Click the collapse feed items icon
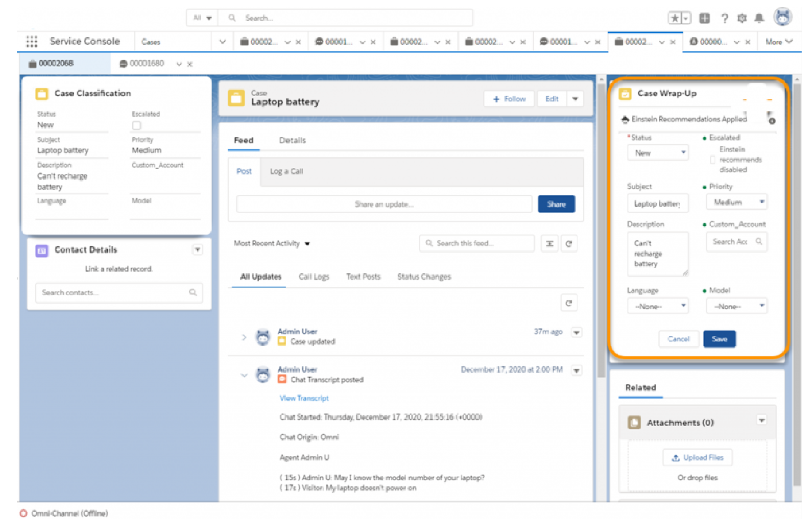The height and width of the screenshot is (526, 812). click(x=549, y=244)
